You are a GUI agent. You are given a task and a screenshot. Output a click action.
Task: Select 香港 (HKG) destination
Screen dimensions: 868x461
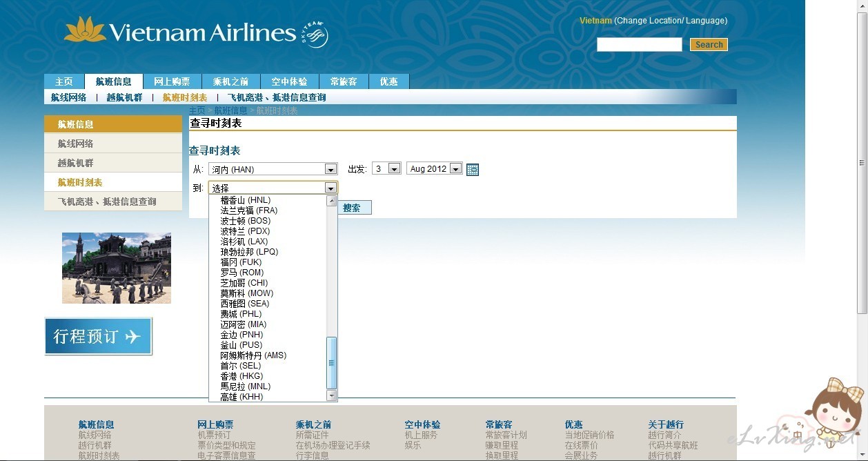point(242,376)
